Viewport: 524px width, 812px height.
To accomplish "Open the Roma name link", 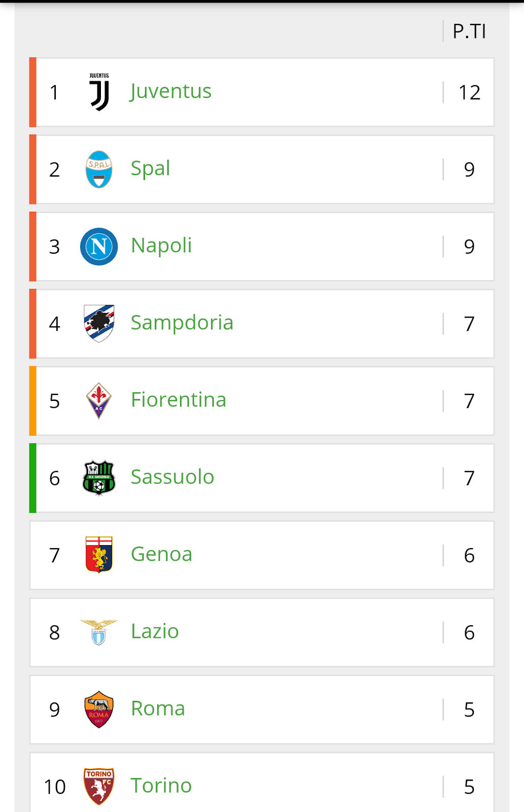I will coord(158,708).
